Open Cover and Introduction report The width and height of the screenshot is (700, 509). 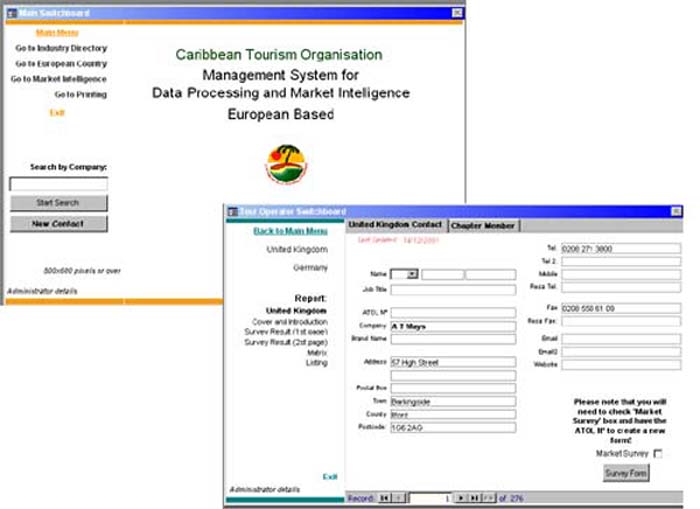(289, 322)
